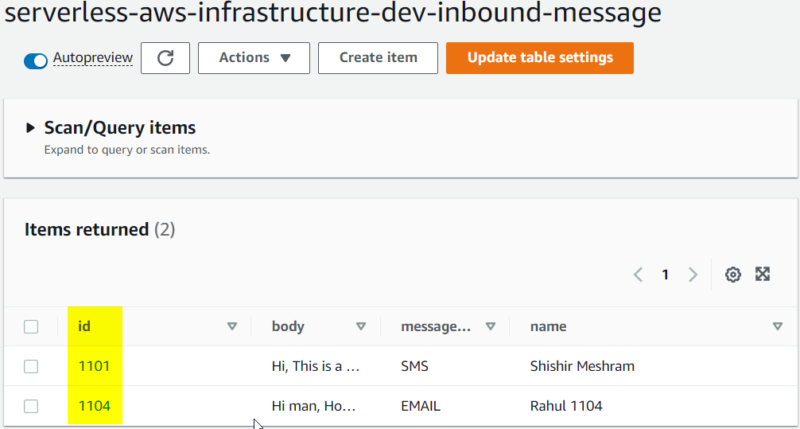800x429 pixels.
Task: Open item with id 1104
Action: [94, 406]
